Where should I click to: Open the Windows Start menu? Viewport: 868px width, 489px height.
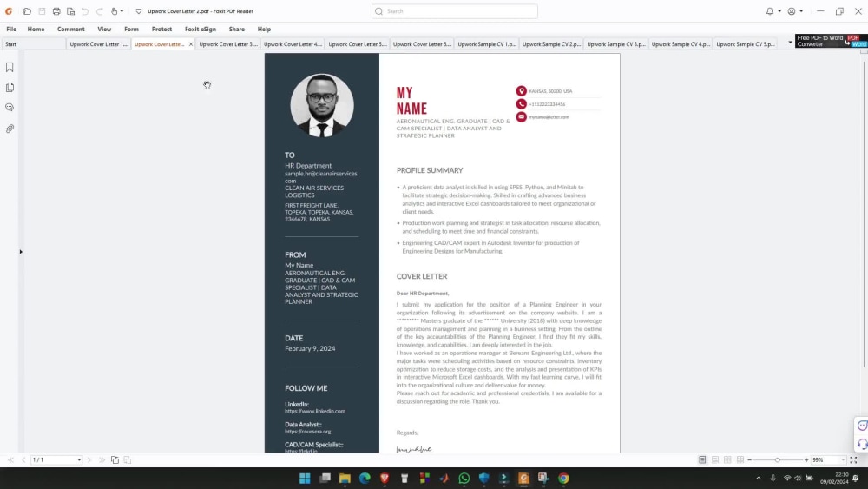click(305, 479)
